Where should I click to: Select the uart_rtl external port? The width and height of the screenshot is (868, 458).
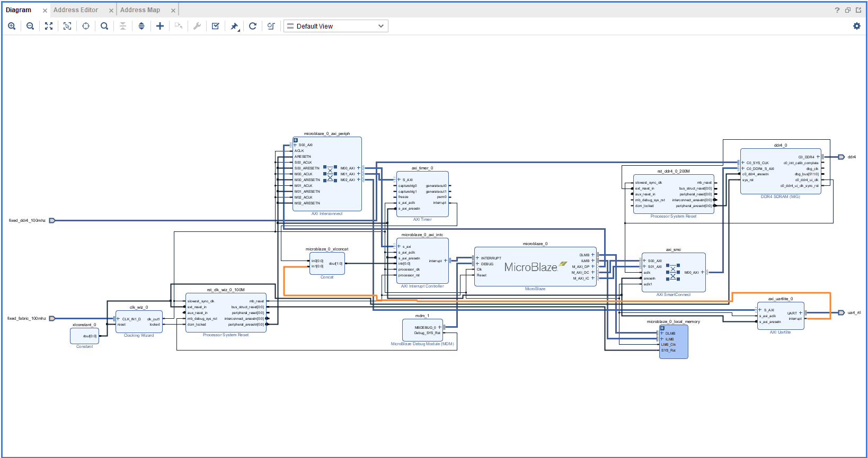click(x=841, y=313)
